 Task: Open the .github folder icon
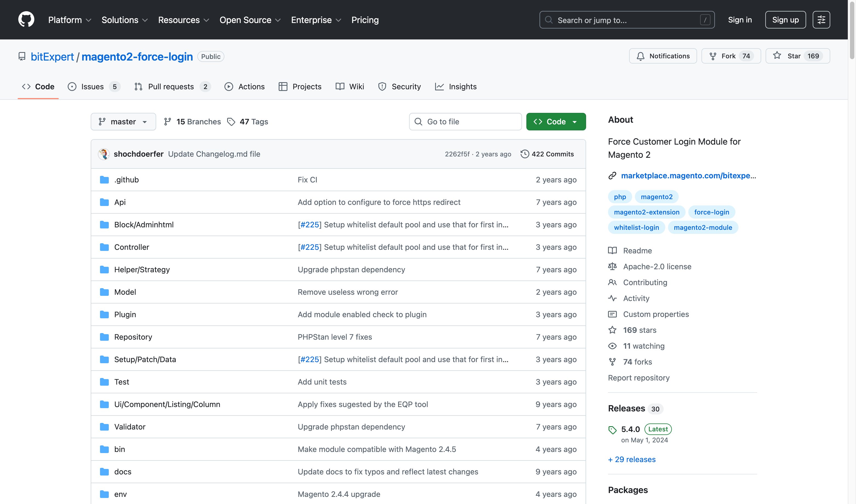pos(104,180)
